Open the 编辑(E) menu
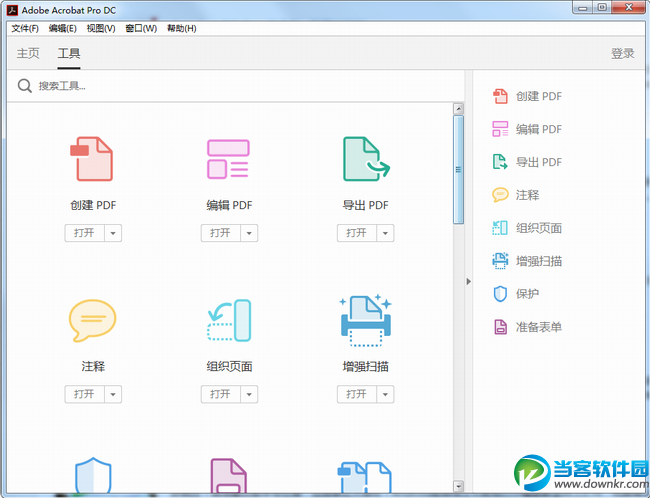 tap(63, 29)
